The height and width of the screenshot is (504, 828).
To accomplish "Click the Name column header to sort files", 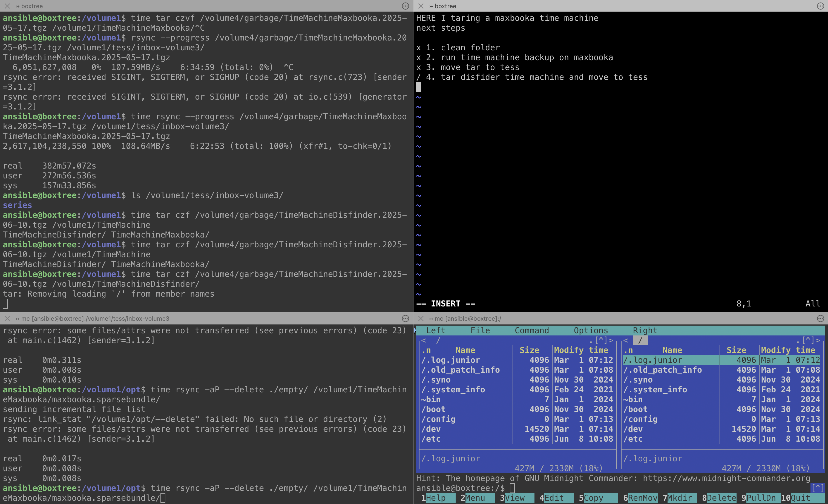I will click(x=465, y=350).
